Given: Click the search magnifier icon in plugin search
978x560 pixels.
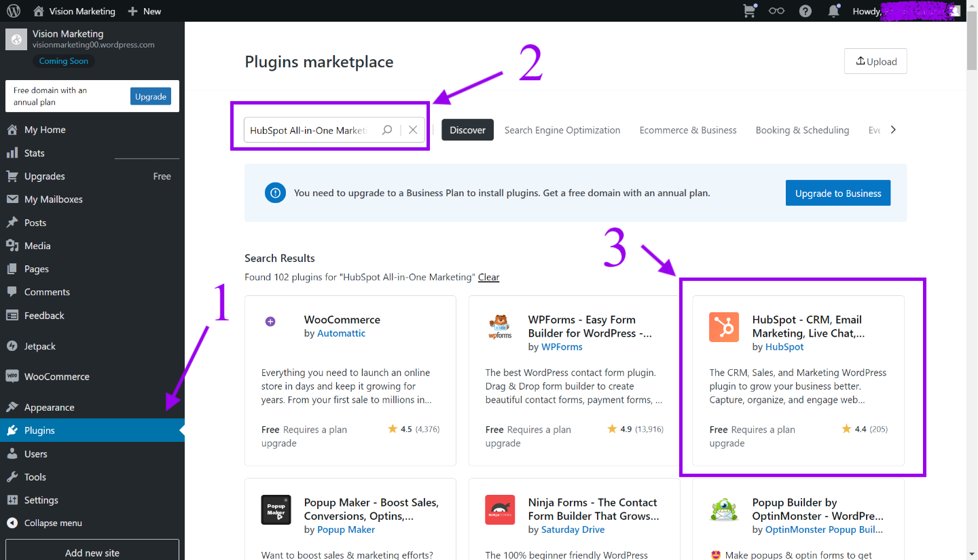Looking at the screenshot, I should point(387,130).
